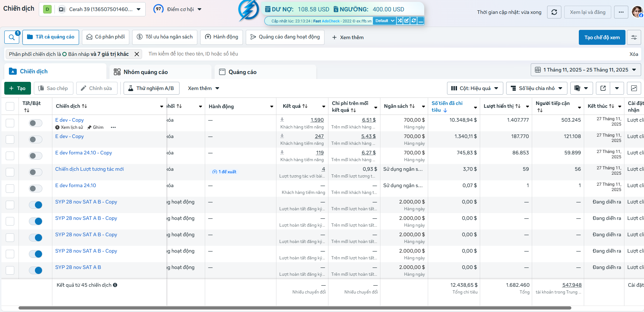Open the charts icon button
Screen dimensions: 644x312
point(634,88)
